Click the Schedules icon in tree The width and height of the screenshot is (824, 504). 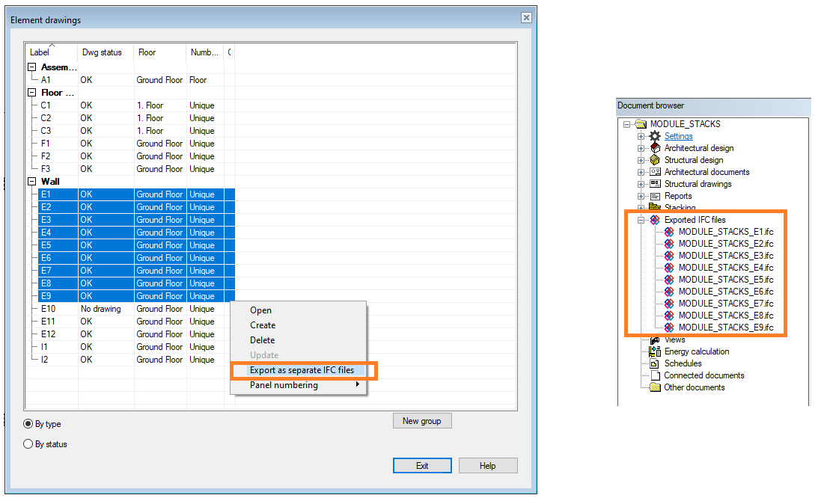[x=655, y=363]
